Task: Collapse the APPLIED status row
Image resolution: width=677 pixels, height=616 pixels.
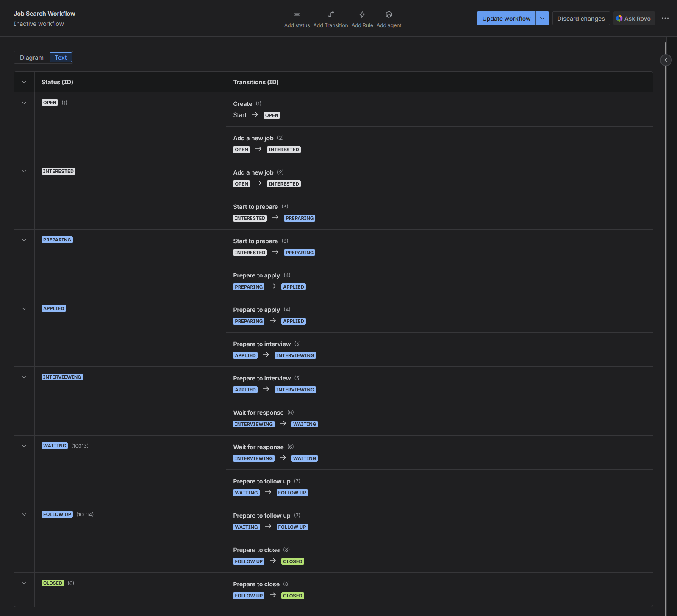Action: (x=24, y=308)
